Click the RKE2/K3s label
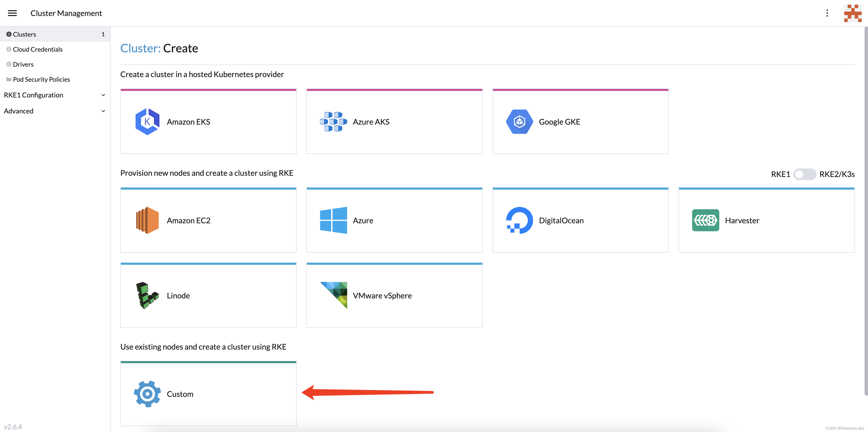 (x=837, y=174)
